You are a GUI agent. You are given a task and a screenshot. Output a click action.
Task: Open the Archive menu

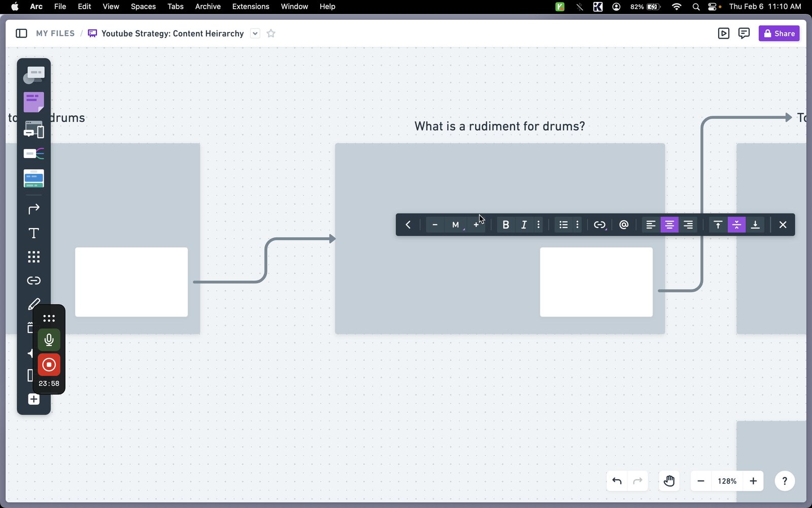point(208,7)
